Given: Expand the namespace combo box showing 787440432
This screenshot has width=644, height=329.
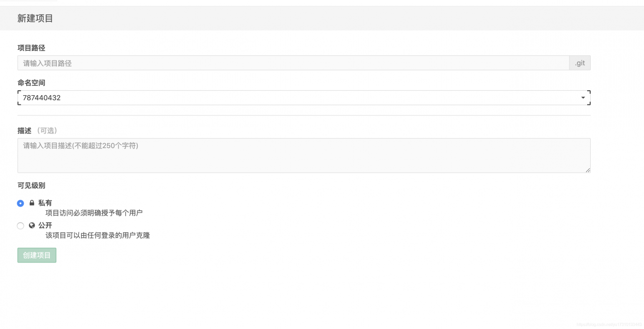Looking at the screenshot, I should 304,98.
